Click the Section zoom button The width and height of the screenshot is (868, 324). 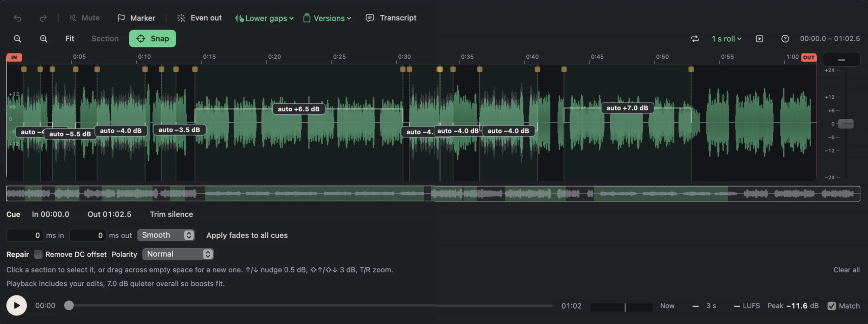click(105, 39)
